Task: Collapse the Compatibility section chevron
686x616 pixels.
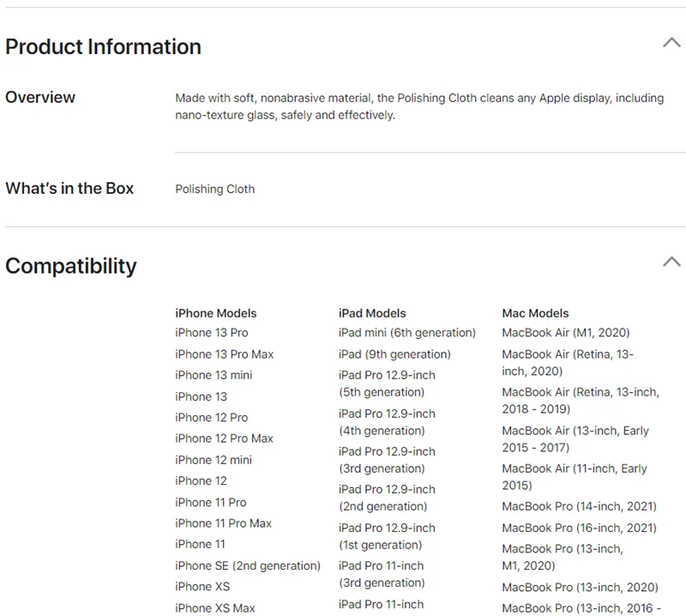Action: click(x=671, y=261)
